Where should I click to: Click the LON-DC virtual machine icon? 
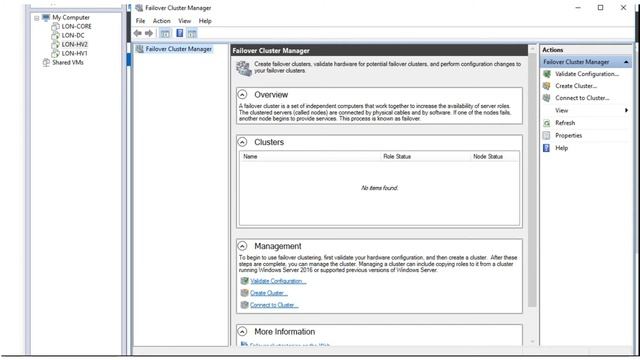56,36
